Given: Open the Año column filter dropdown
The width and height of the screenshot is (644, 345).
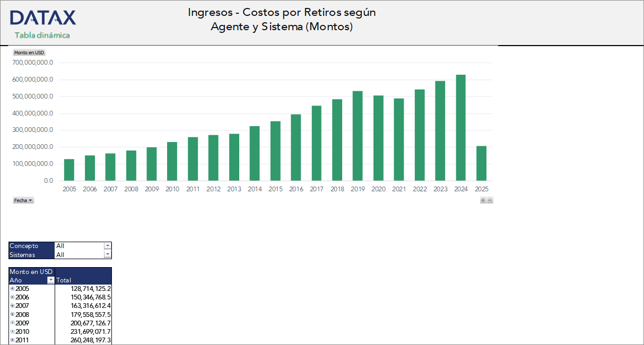Looking at the screenshot, I should [x=51, y=280].
